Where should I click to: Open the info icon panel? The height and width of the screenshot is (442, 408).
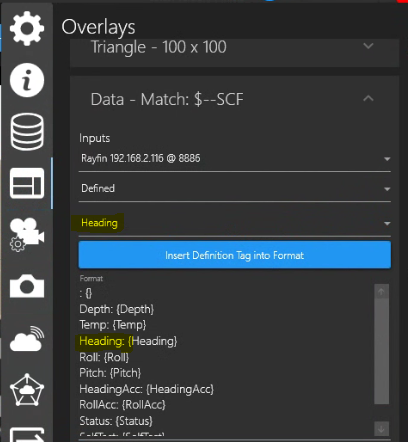tap(27, 80)
